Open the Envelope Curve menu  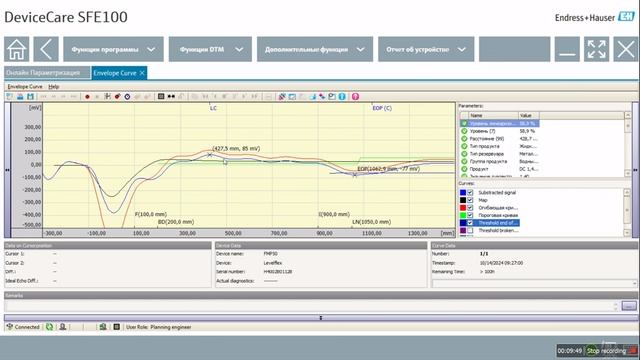point(25,87)
